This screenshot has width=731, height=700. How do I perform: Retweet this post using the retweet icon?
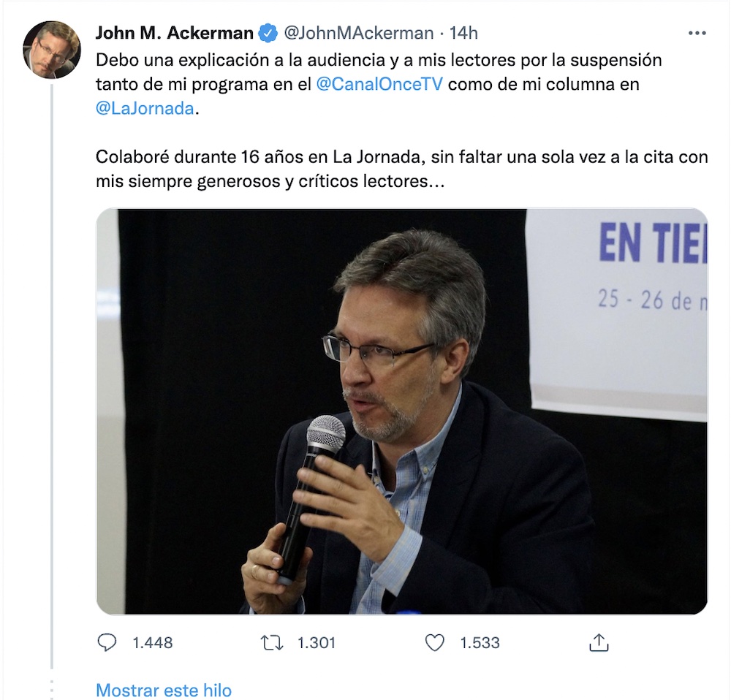(271, 643)
